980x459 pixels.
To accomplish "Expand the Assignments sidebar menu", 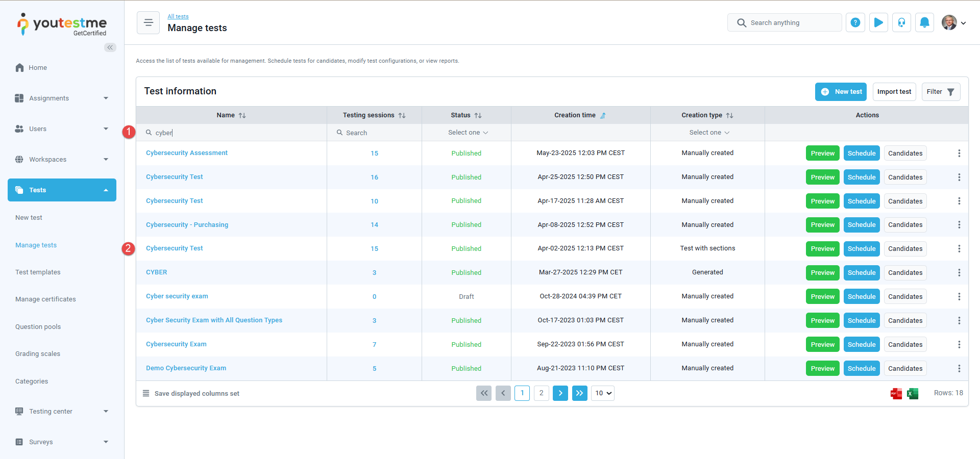I will (62, 98).
